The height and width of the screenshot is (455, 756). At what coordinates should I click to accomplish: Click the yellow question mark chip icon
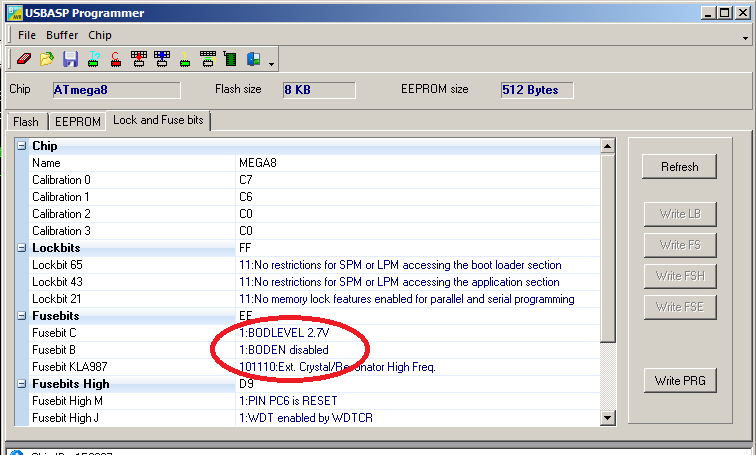[185, 59]
